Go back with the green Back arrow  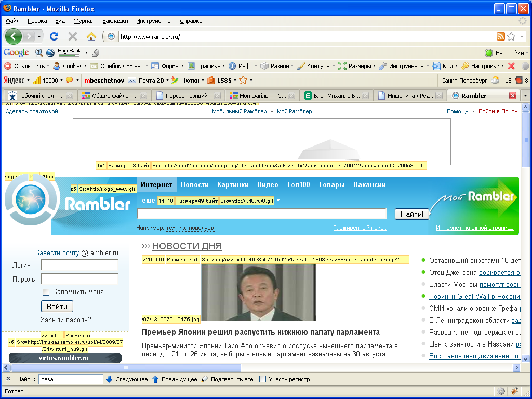[x=13, y=36]
